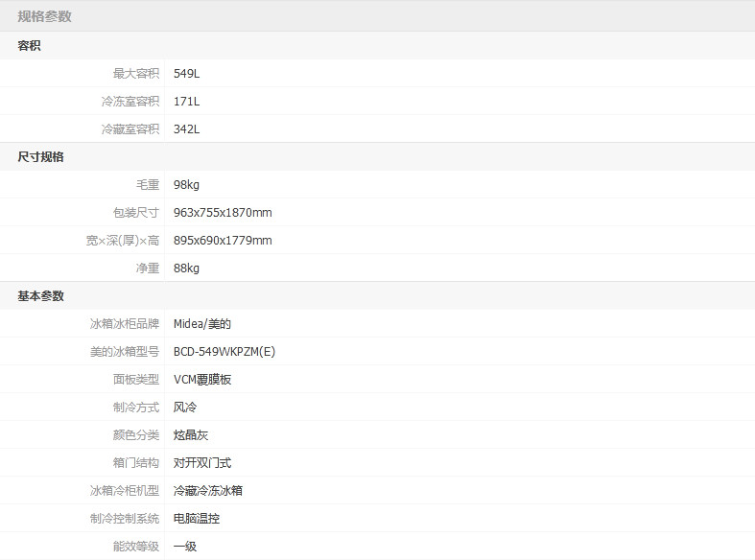Click the 电脑温控 control system value
Screen dimensions: 755x560
[197, 518]
